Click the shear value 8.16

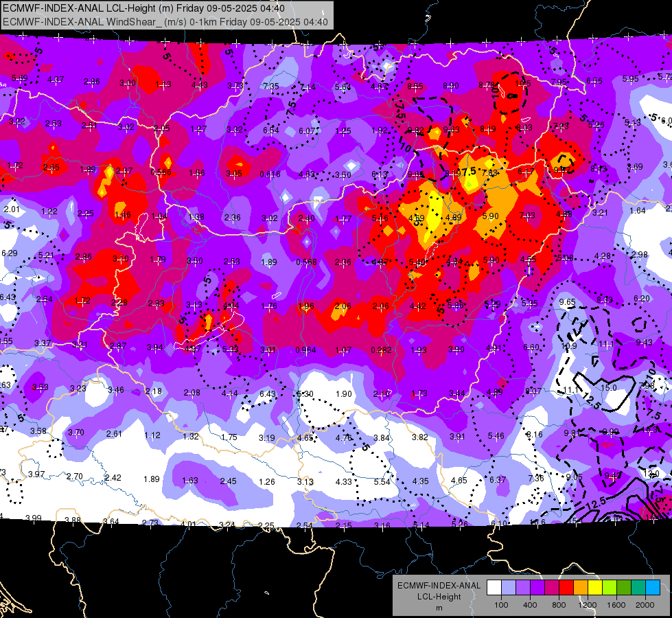tap(535, 435)
